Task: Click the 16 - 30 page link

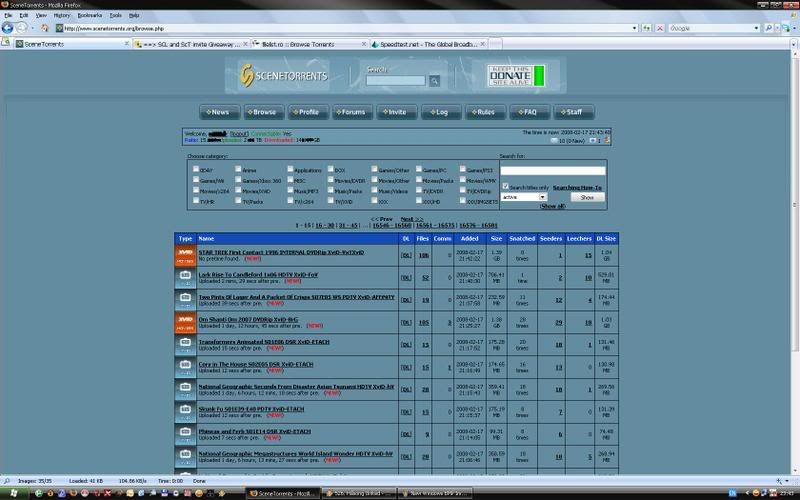Action: (324, 225)
